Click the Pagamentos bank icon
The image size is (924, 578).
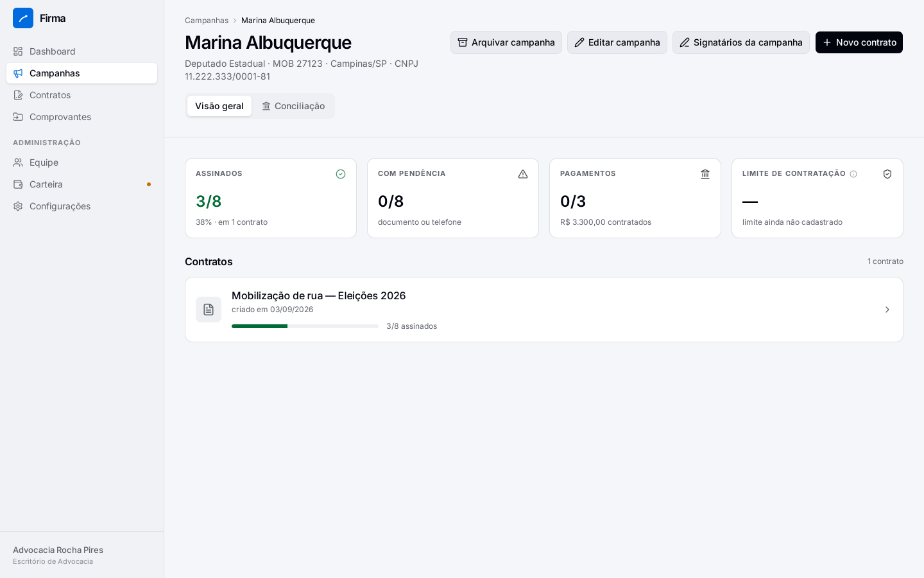pyautogui.click(x=705, y=174)
